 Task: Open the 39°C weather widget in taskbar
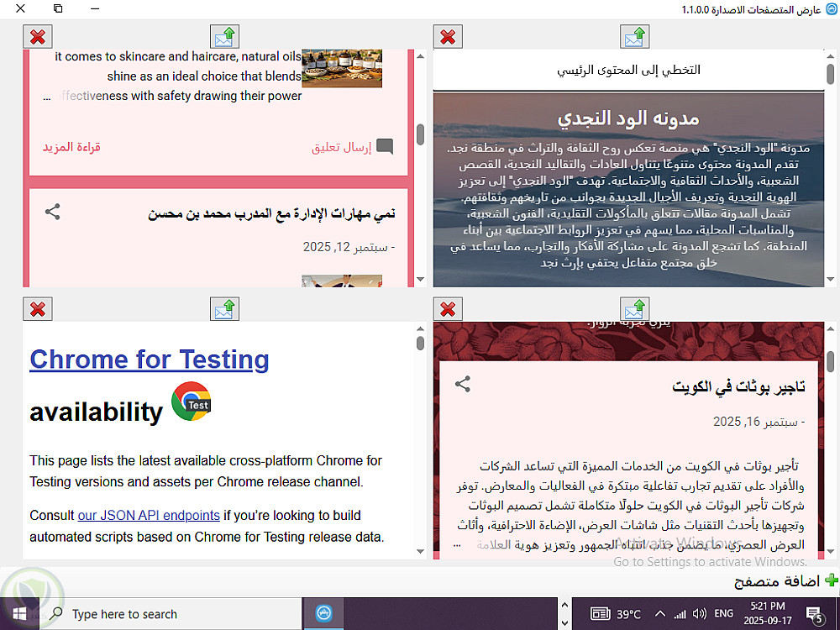pos(616,614)
